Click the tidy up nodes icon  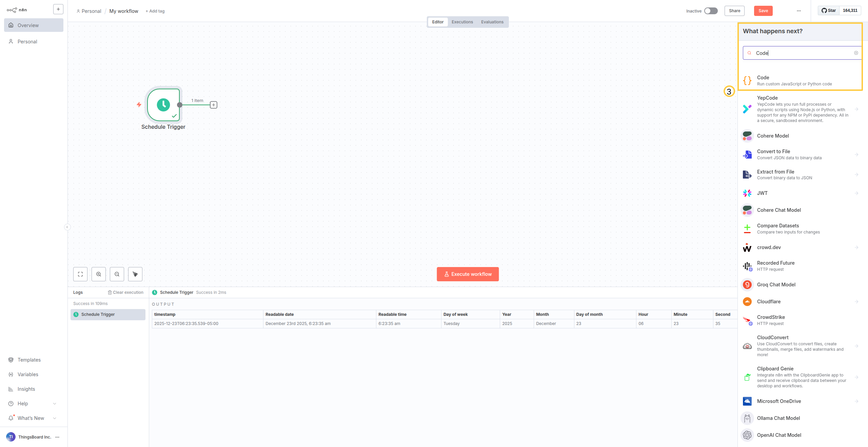135,274
